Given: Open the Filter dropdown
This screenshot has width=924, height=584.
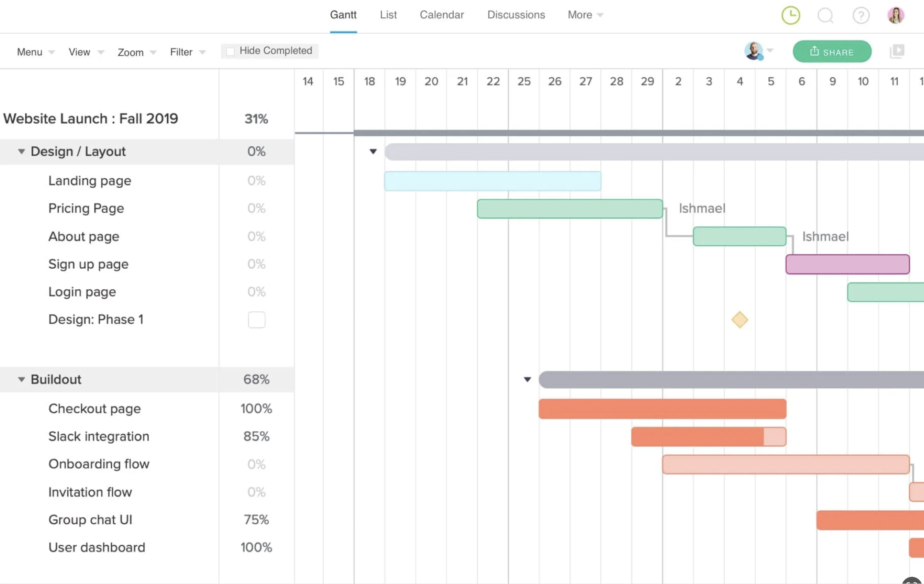Looking at the screenshot, I should coord(187,52).
